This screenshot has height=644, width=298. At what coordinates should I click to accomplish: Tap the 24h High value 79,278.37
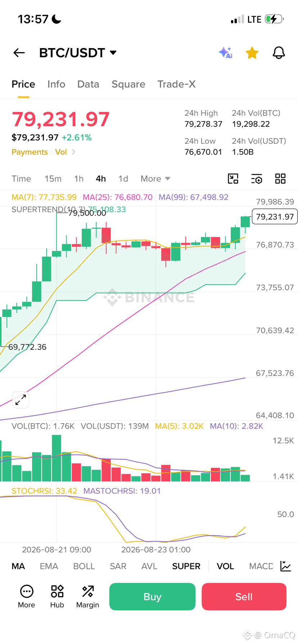[203, 124]
